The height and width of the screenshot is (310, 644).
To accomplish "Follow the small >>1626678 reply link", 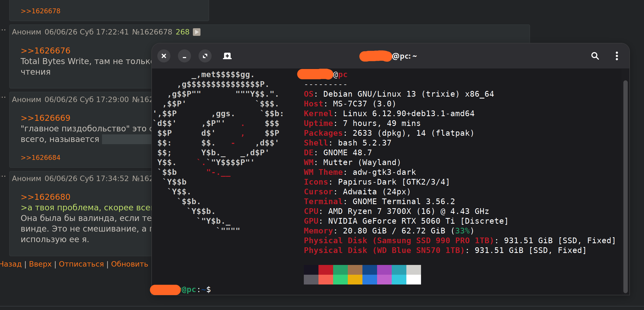I will [40, 11].
